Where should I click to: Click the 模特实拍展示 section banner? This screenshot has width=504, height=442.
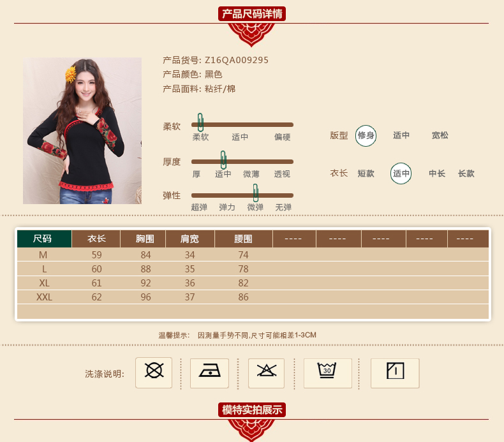pos(251,409)
